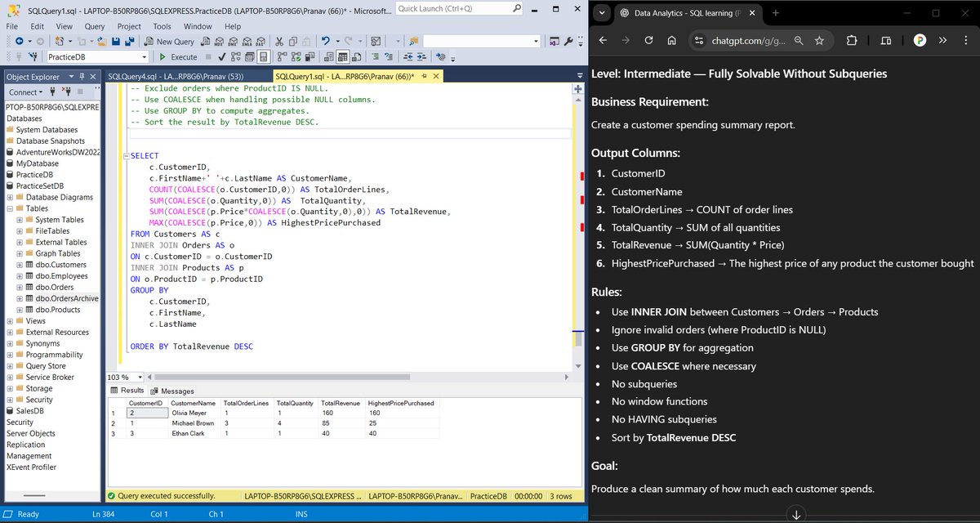Click the Disconnect icon in Object Explorer

pos(68,92)
